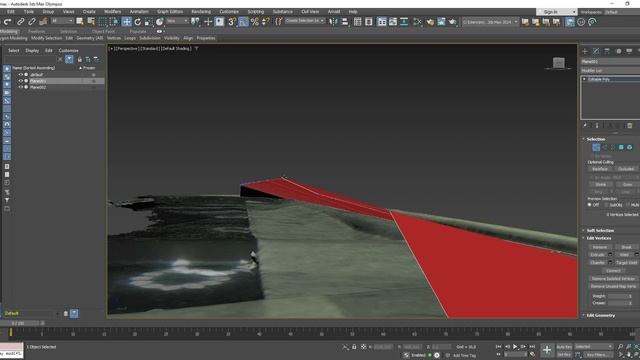The height and width of the screenshot is (360, 640).
Task: Open the Modifiers menu
Action: 112,12
